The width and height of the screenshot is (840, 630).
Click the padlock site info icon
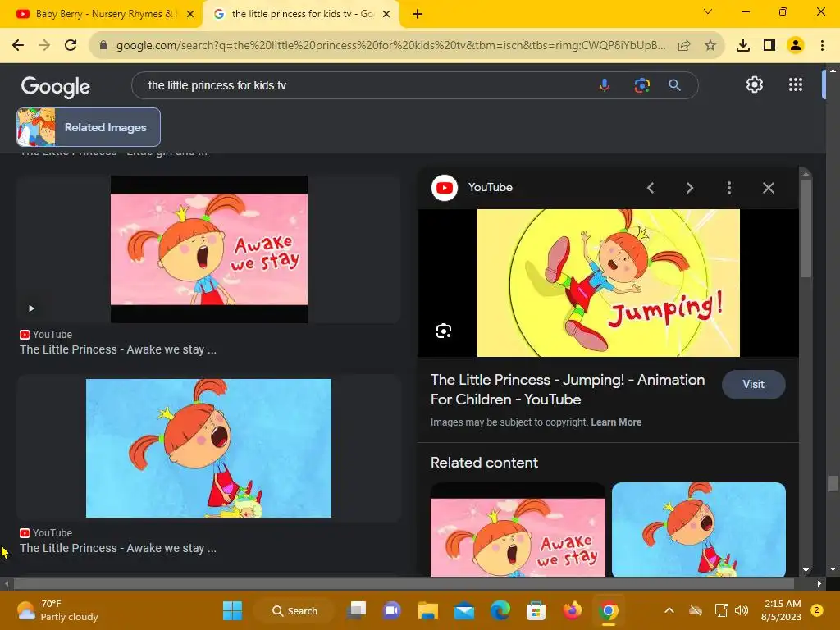tap(103, 46)
